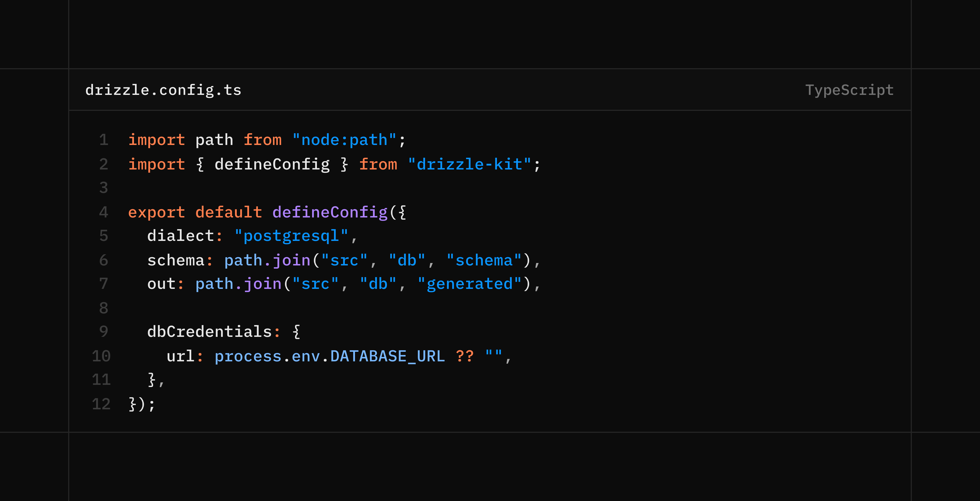Click the "schema" string argument on line 6

click(x=484, y=260)
